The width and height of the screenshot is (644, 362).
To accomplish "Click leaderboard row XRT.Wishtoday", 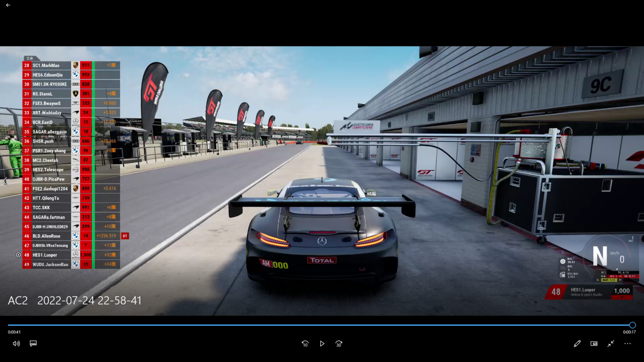I will coord(71,113).
